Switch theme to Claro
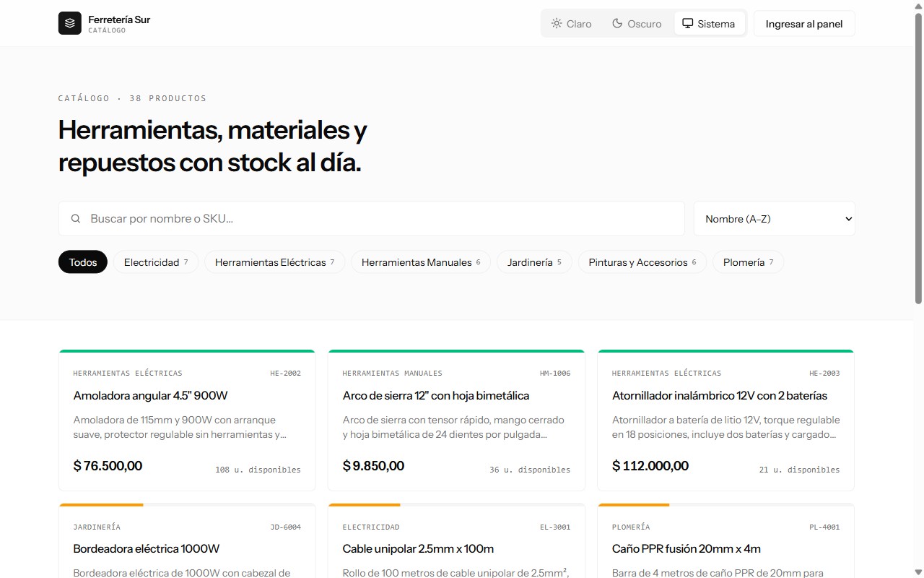Screen dimensions: 924x578 [x=572, y=23]
